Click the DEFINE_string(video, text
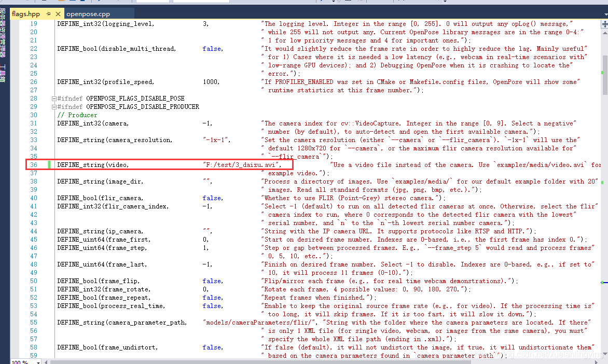 [x=93, y=165]
